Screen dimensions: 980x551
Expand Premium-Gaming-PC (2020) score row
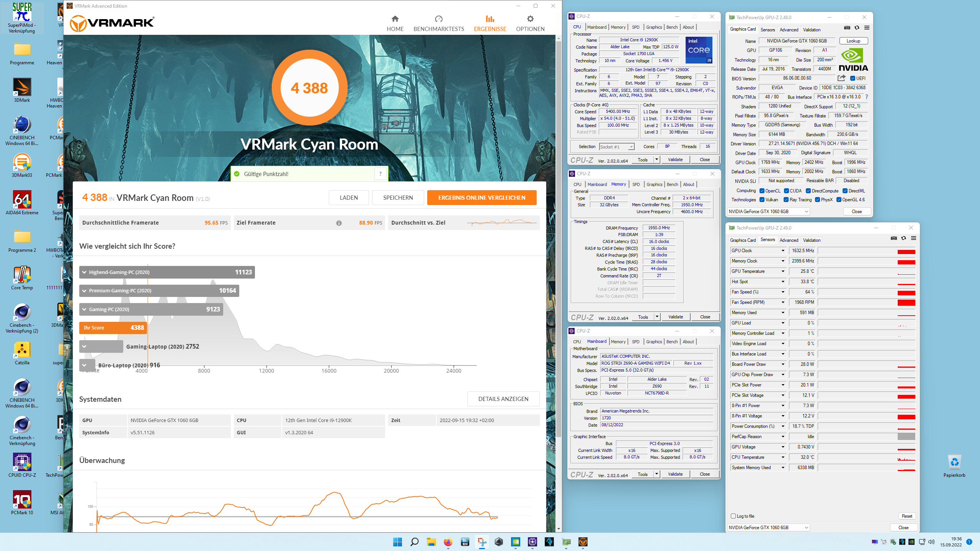pyautogui.click(x=159, y=291)
